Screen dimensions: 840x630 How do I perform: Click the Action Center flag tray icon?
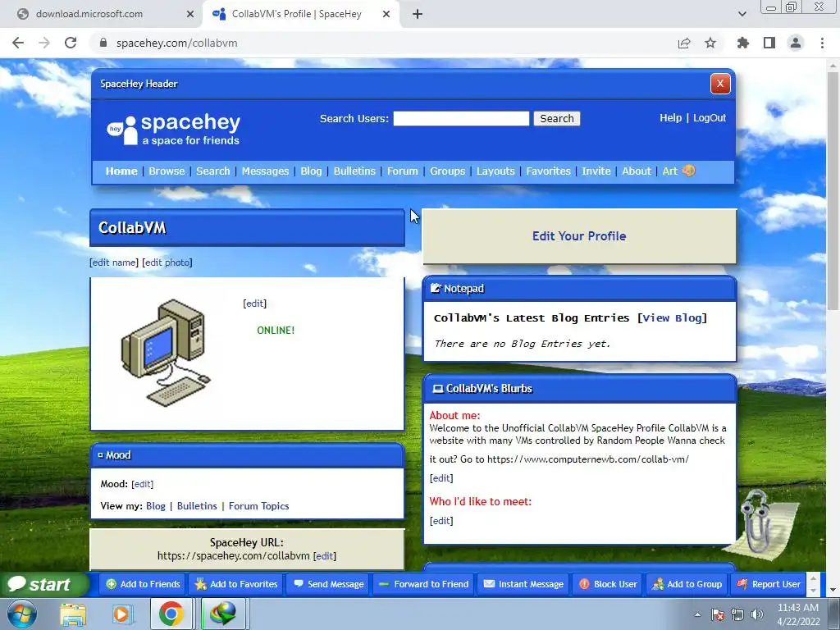tap(718, 614)
